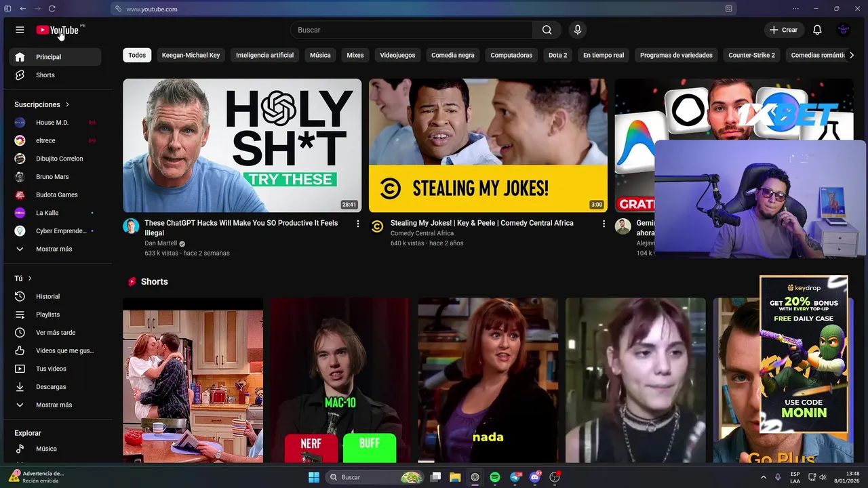Open the short captioned nada

[488, 380]
